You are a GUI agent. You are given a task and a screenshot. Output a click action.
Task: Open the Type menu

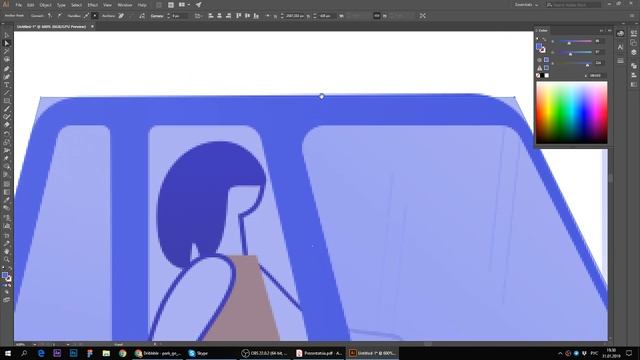click(61, 5)
